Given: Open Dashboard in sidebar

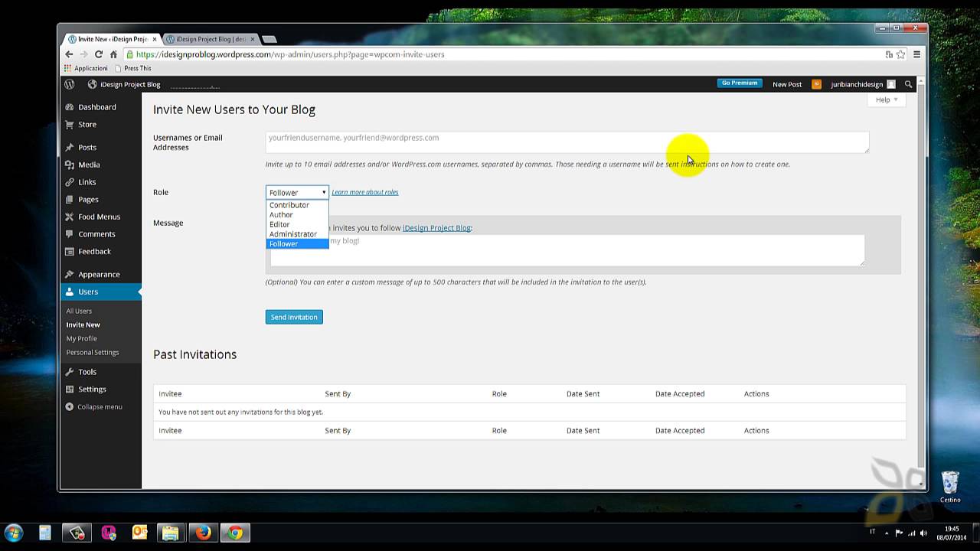Looking at the screenshot, I should 97,107.
